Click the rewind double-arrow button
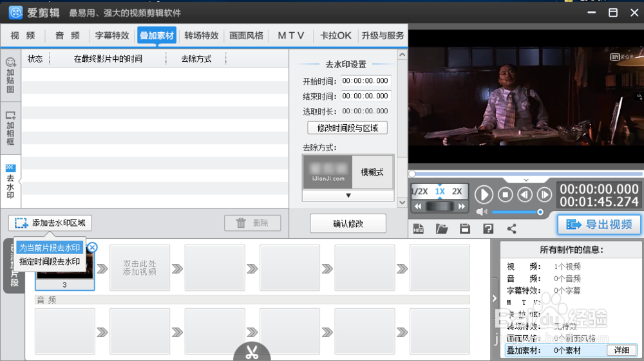The width and height of the screenshot is (644, 361). pos(418,207)
